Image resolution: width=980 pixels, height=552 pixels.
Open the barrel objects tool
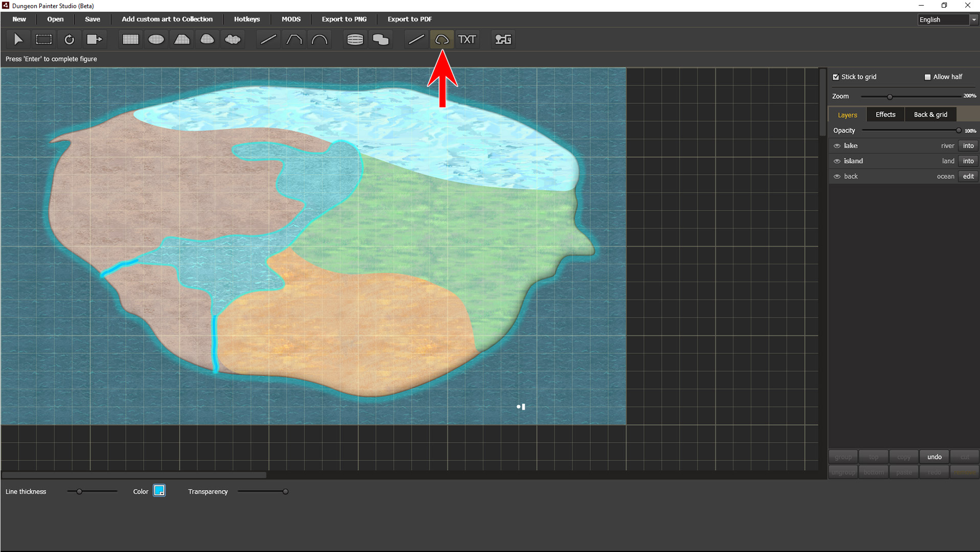point(355,39)
